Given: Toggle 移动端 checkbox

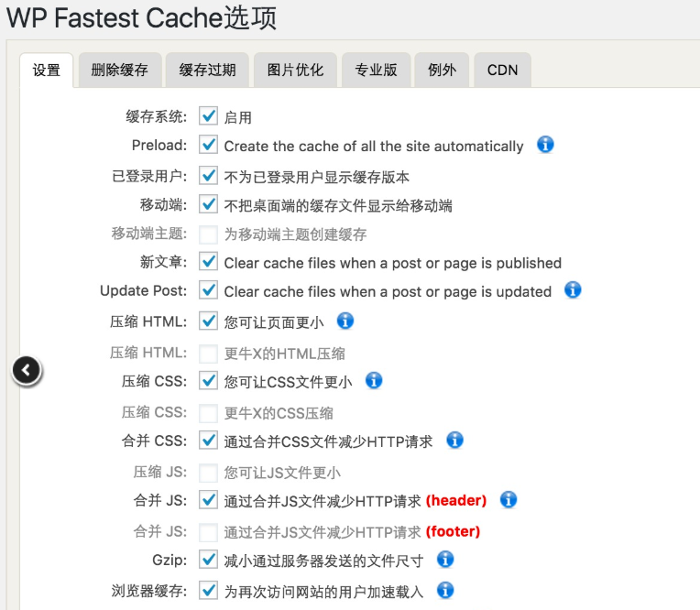Looking at the screenshot, I should tap(209, 204).
